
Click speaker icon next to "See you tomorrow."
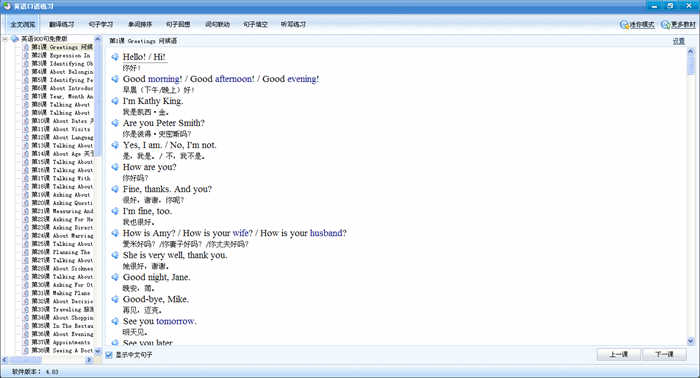point(115,321)
